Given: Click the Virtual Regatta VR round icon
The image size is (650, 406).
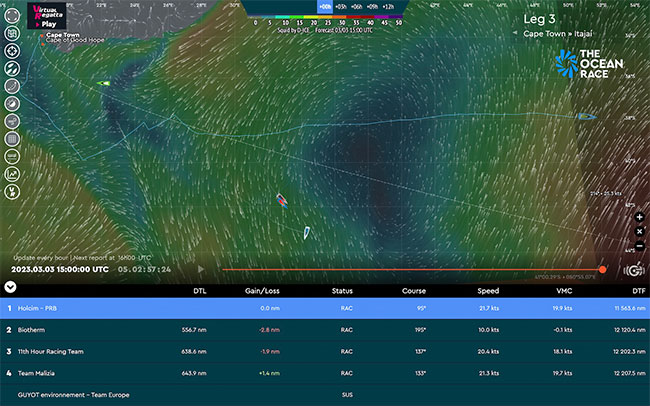Looking at the screenshot, I should pyautogui.click(x=12, y=192).
